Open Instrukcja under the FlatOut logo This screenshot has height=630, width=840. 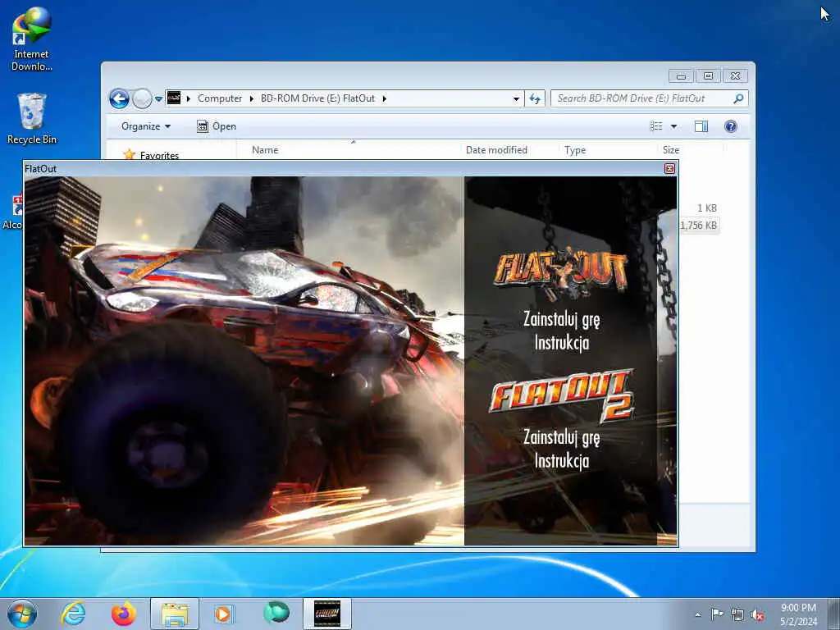(561, 343)
